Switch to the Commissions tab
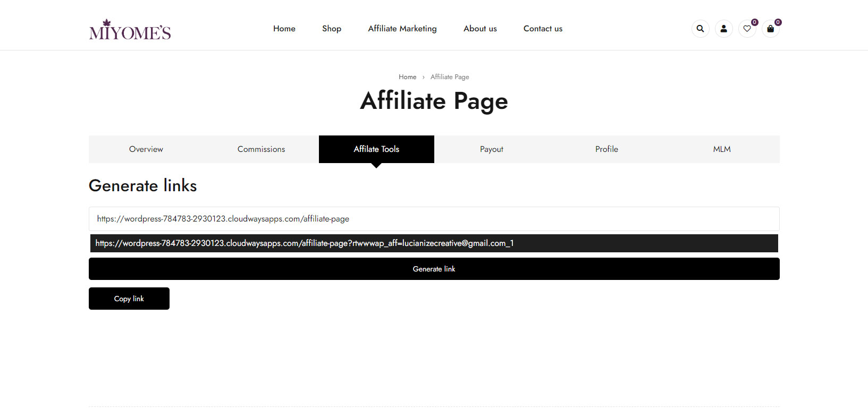The image size is (868, 417). [261, 149]
